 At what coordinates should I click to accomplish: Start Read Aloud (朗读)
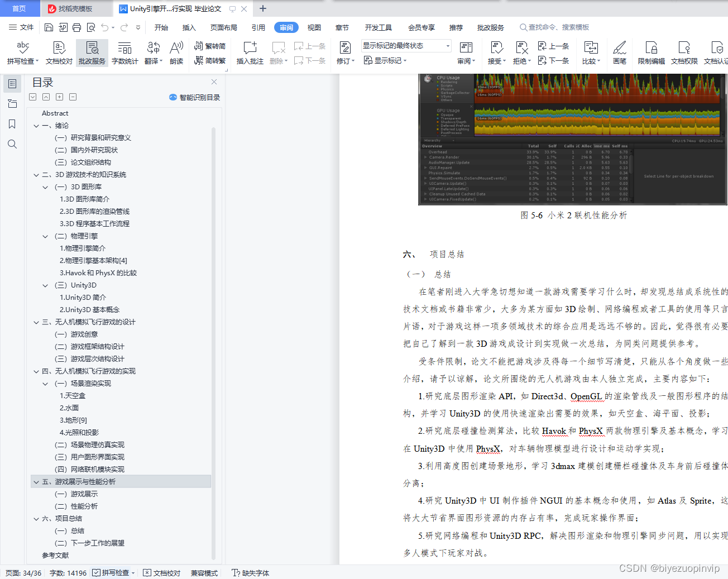point(176,53)
